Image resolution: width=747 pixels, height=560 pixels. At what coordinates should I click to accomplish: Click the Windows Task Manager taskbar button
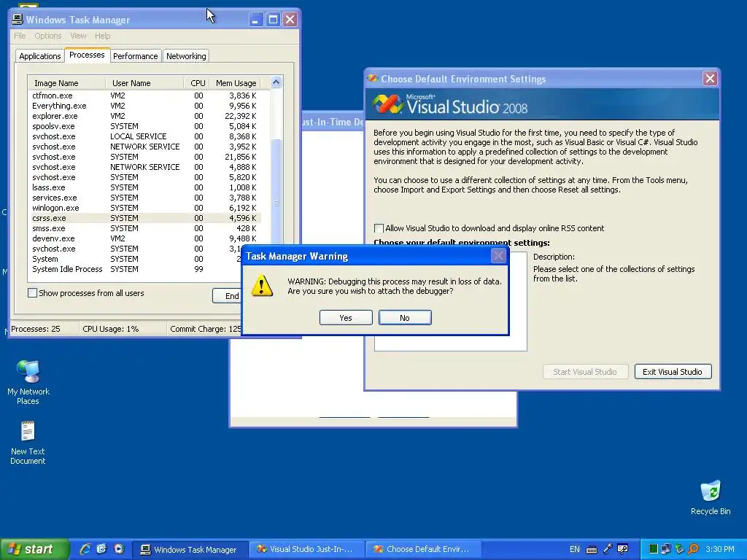[x=190, y=550]
